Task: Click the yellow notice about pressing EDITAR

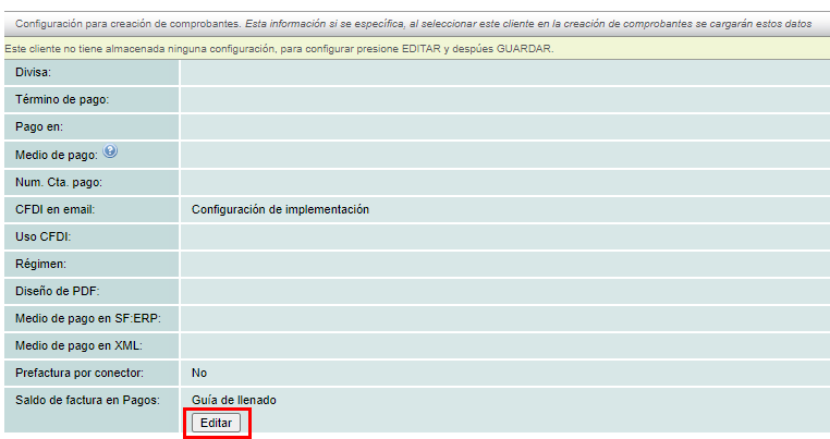Action: tap(279, 49)
